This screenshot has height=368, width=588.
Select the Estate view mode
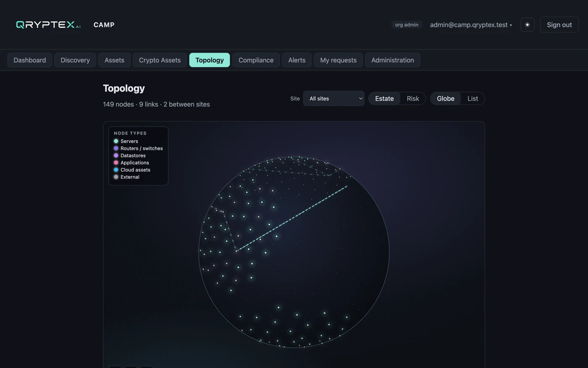pos(384,98)
